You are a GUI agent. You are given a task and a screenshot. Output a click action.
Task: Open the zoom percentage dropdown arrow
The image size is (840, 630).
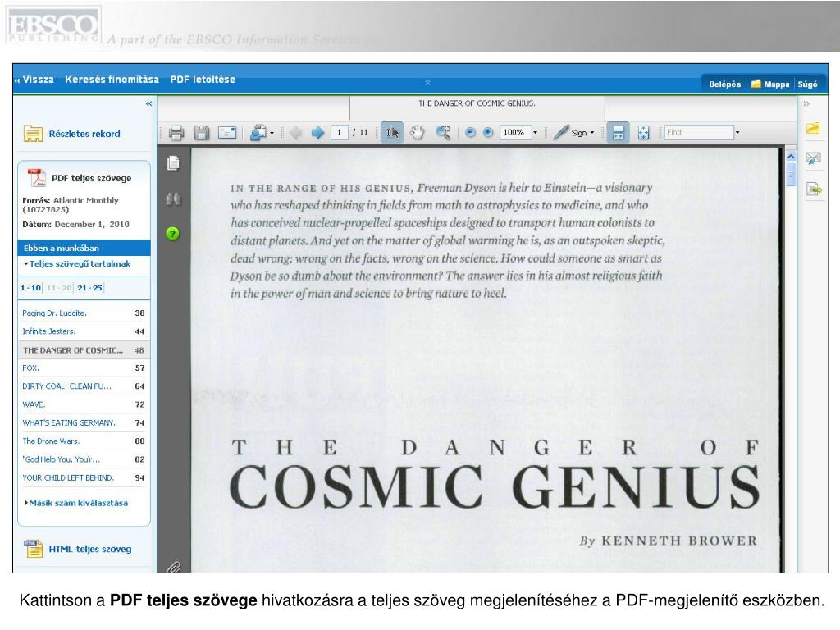point(535,132)
